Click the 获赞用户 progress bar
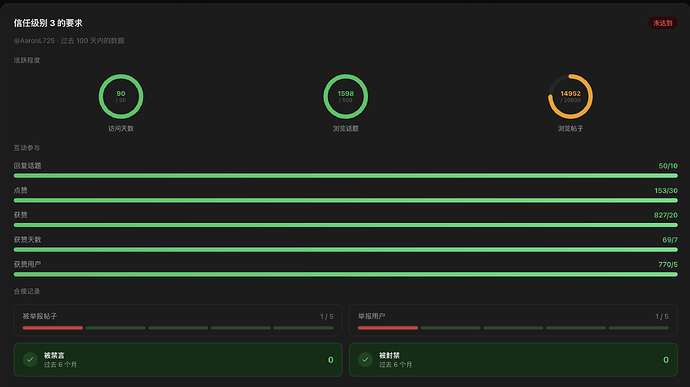This screenshot has height=387, width=690. point(345,274)
